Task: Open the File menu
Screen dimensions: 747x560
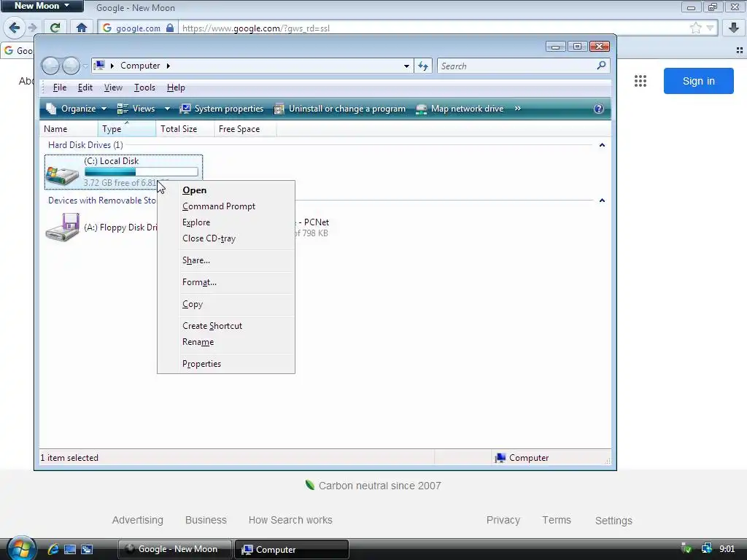Action: coord(60,87)
